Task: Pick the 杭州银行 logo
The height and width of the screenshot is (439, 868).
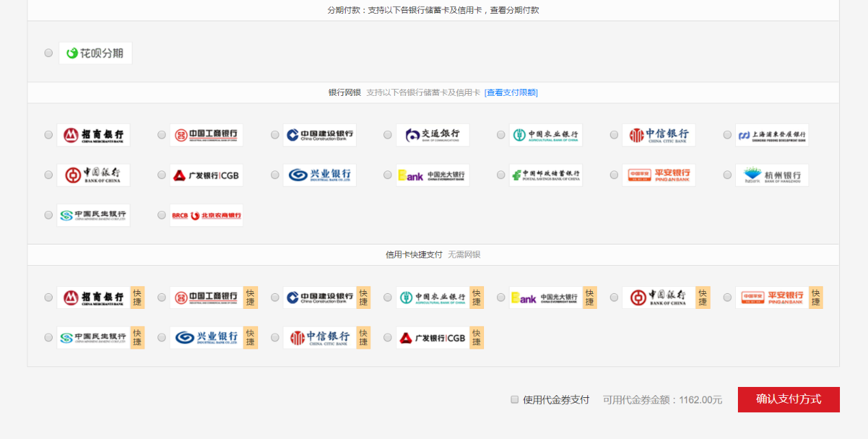Action: pyautogui.click(x=771, y=175)
